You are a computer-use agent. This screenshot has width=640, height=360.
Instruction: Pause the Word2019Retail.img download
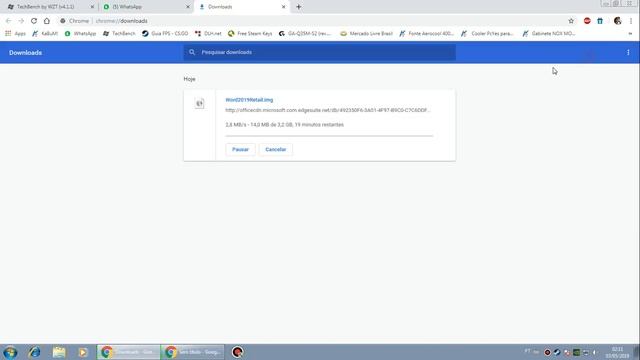tap(240, 149)
